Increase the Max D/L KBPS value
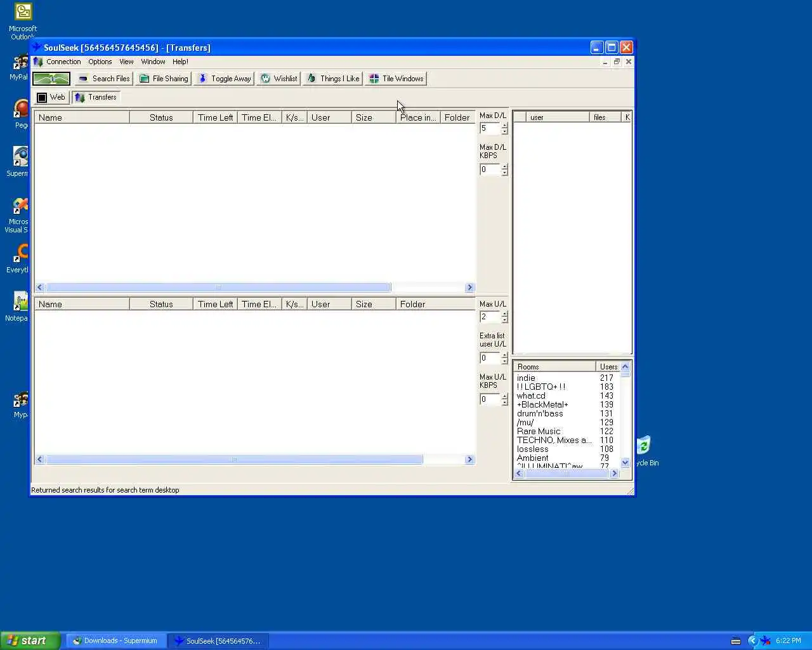812x650 pixels. pos(504,166)
